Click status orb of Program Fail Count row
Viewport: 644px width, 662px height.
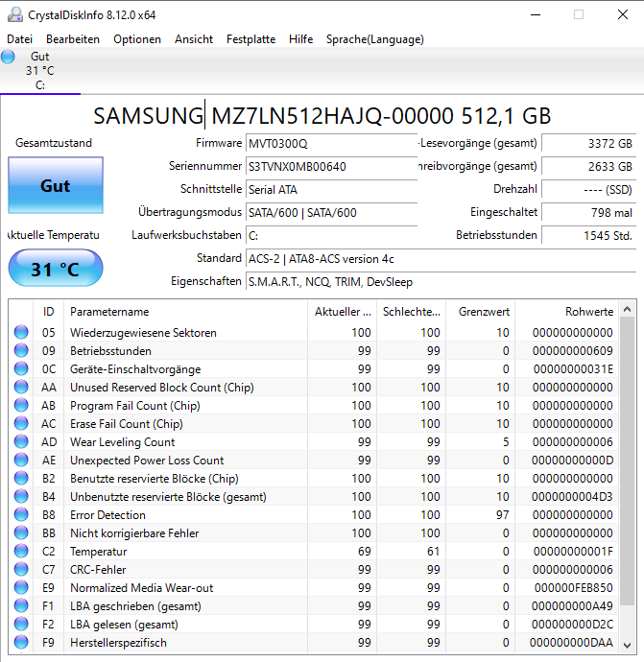[x=21, y=405]
